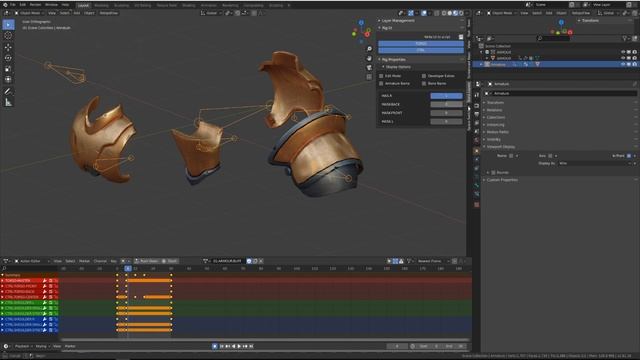Switch to wireframe viewport shading
640x360 pixels.
coord(444,13)
